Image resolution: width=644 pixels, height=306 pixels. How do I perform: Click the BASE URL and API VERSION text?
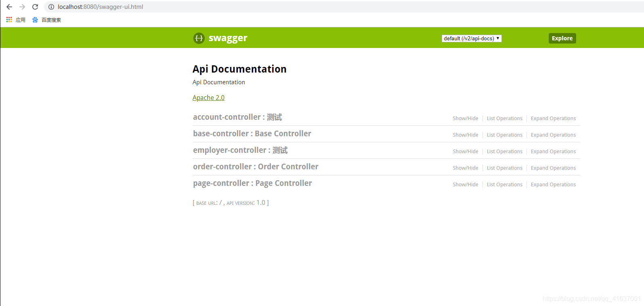tap(231, 203)
